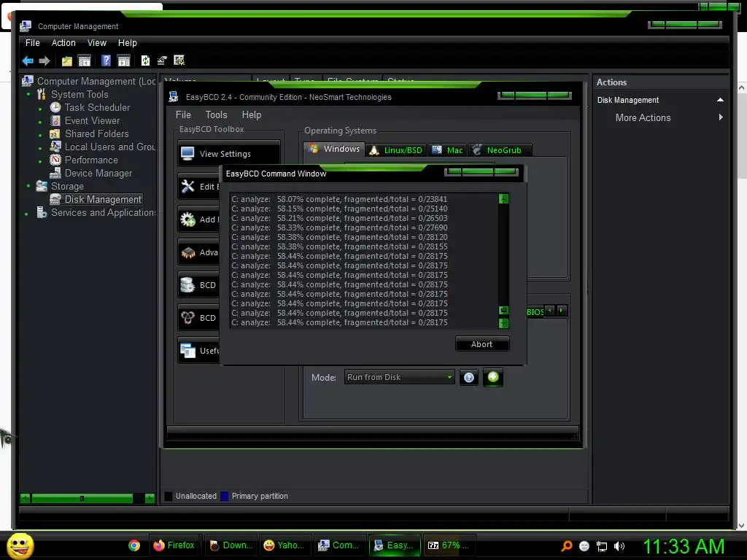Expand the Performance tree node
The image size is (747, 560).
40,161
